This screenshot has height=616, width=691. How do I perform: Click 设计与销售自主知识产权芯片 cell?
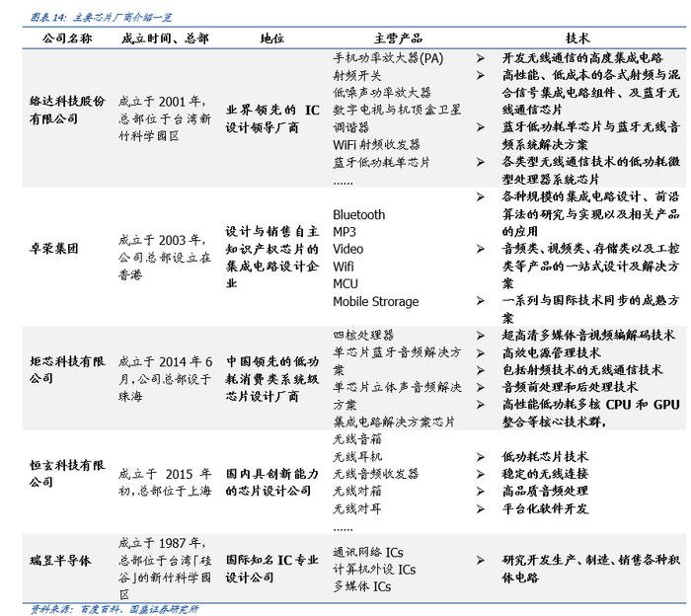click(x=271, y=258)
